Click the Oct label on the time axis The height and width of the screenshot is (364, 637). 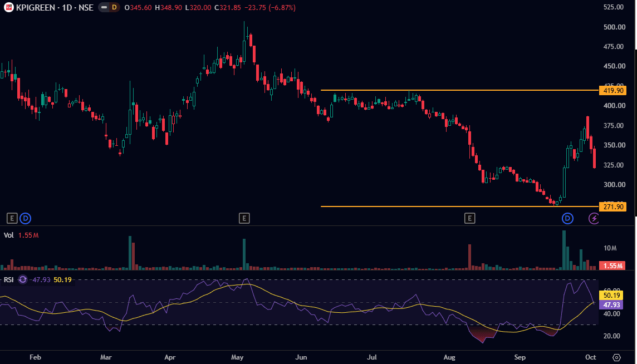591,357
